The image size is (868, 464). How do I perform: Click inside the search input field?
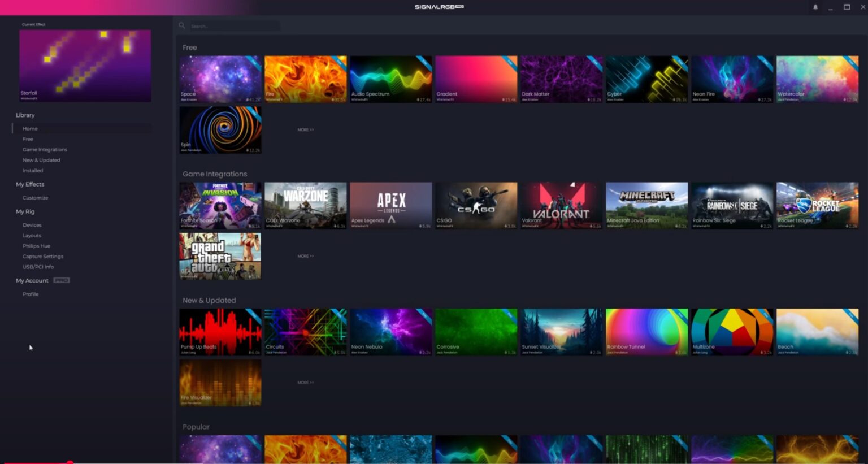(x=235, y=25)
